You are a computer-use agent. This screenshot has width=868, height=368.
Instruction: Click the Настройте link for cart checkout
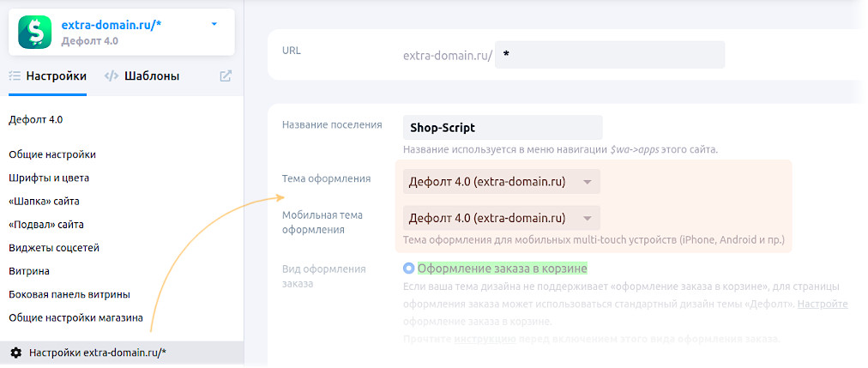coord(823,305)
